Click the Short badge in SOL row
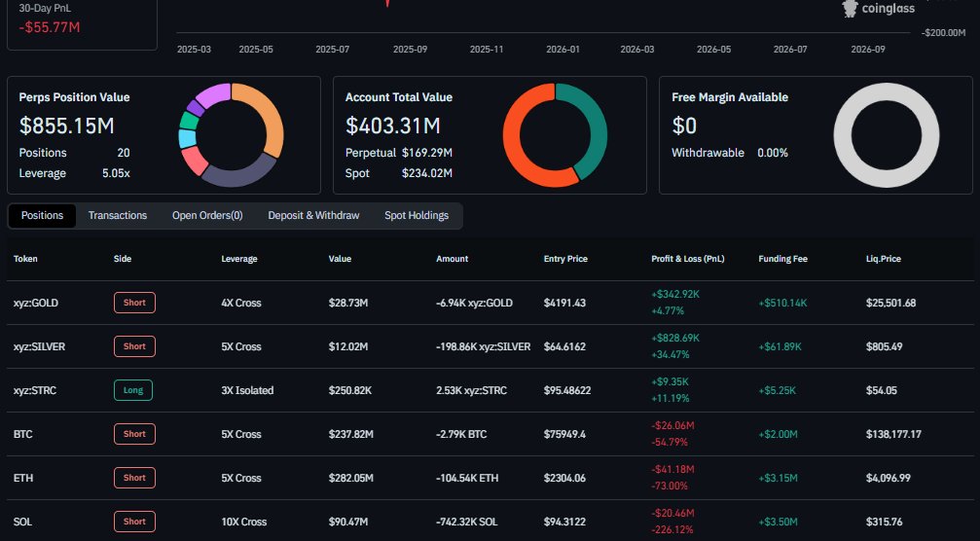This screenshot has width=980, height=541. click(x=134, y=521)
